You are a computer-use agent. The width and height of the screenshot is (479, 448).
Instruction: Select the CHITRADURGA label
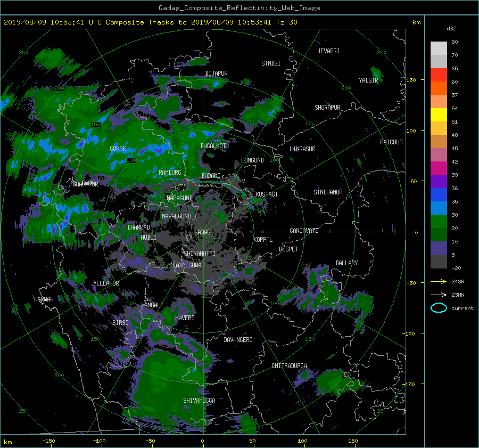[x=289, y=366]
